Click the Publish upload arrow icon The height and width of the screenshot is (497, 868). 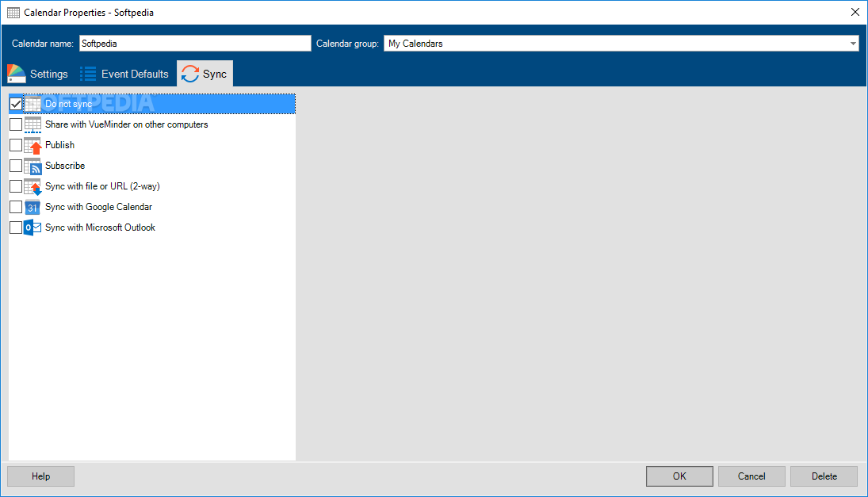[x=33, y=146]
